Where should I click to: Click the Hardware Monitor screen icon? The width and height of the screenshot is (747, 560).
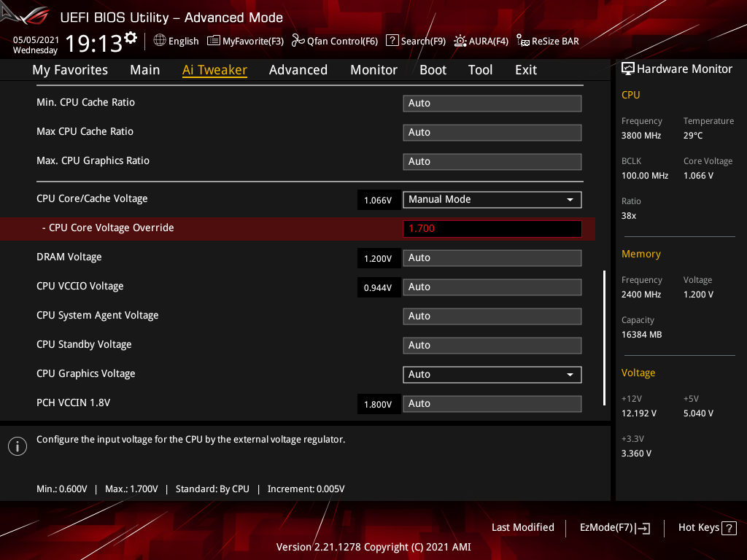[628, 69]
